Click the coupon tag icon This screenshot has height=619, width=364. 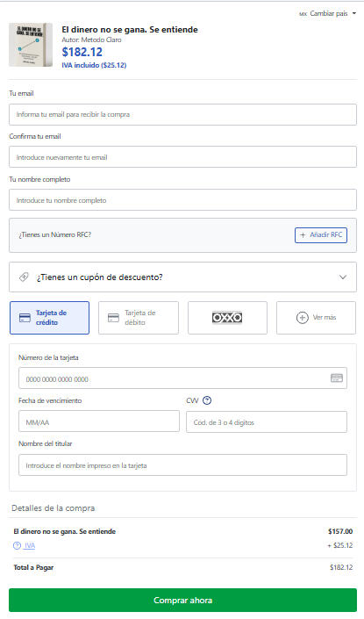24,277
